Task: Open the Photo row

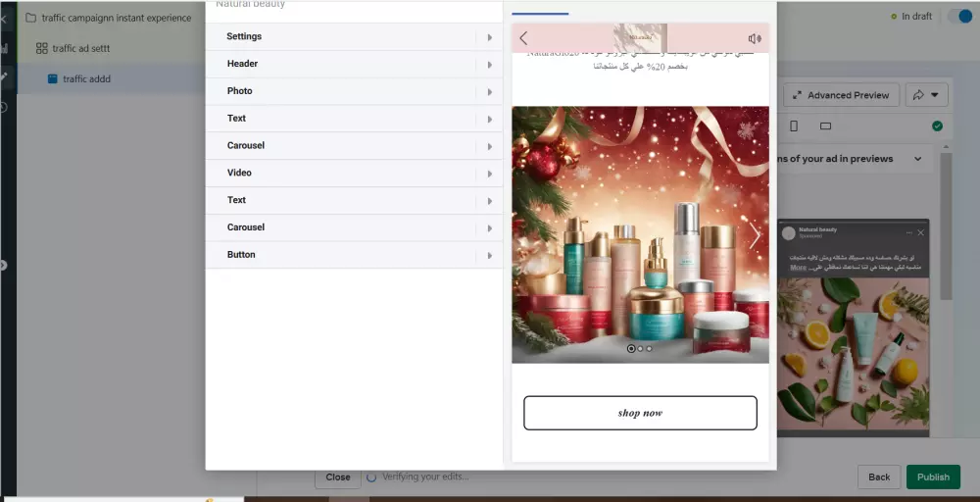Action: coord(354,91)
